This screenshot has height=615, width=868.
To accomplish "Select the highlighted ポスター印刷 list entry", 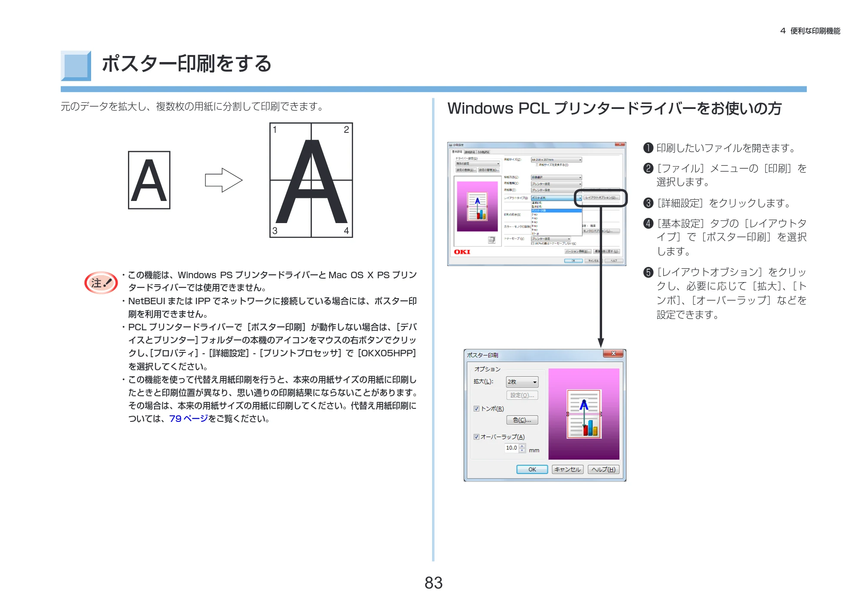I will coord(557,210).
